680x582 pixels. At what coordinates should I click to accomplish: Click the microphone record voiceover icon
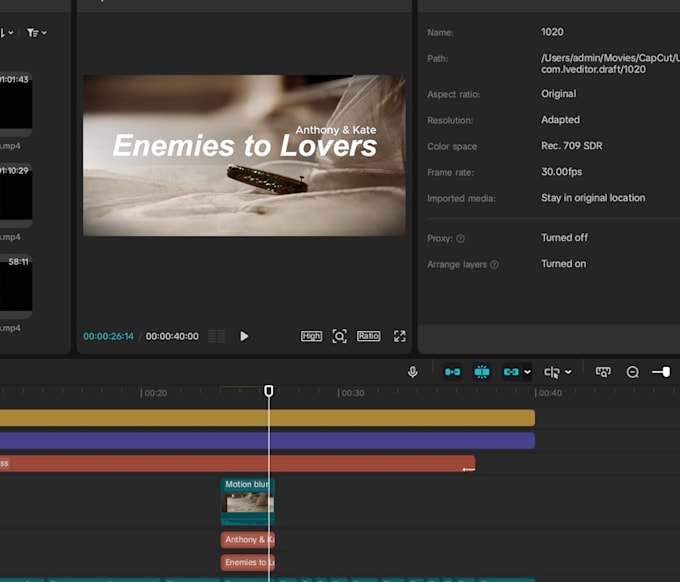[x=412, y=372]
